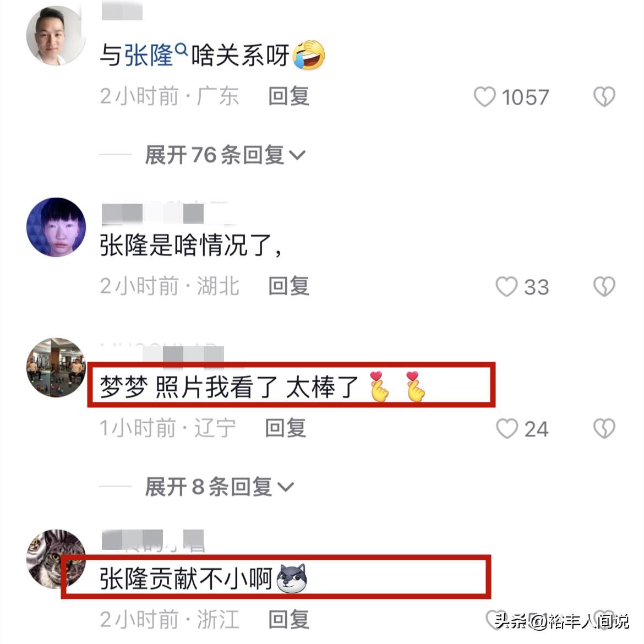Expand the 8 replies thread

point(219,487)
